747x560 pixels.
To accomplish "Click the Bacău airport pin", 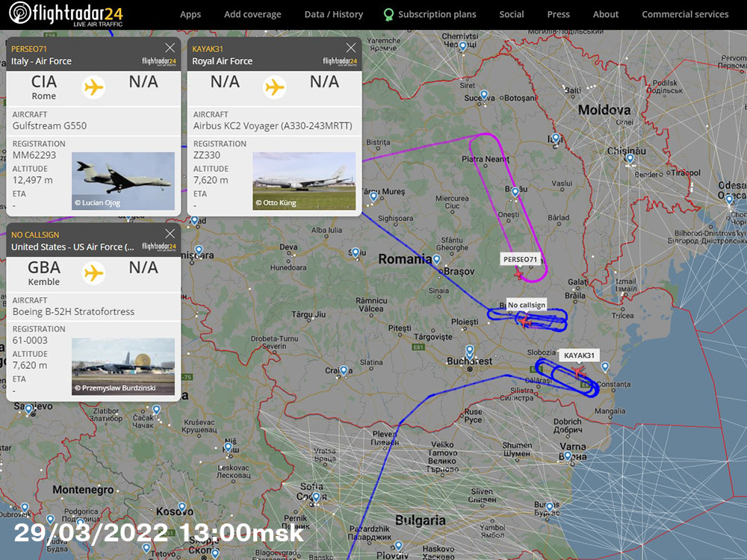I will [515, 193].
